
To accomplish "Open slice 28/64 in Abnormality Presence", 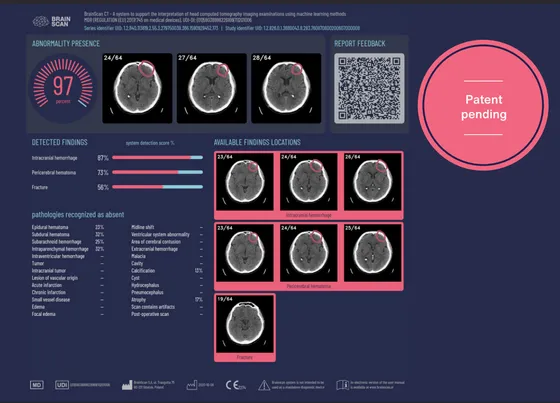I will click(286, 88).
